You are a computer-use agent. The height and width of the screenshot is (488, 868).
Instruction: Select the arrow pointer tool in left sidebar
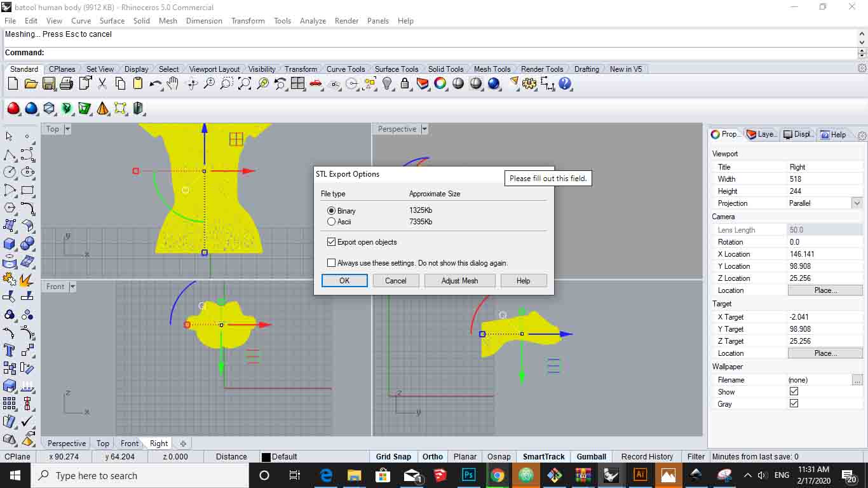point(9,136)
